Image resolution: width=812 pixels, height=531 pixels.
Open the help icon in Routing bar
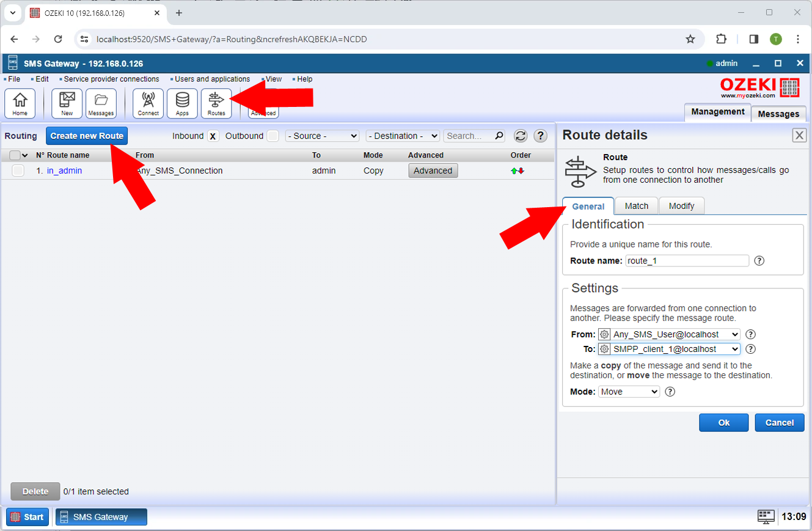pos(540,136)
